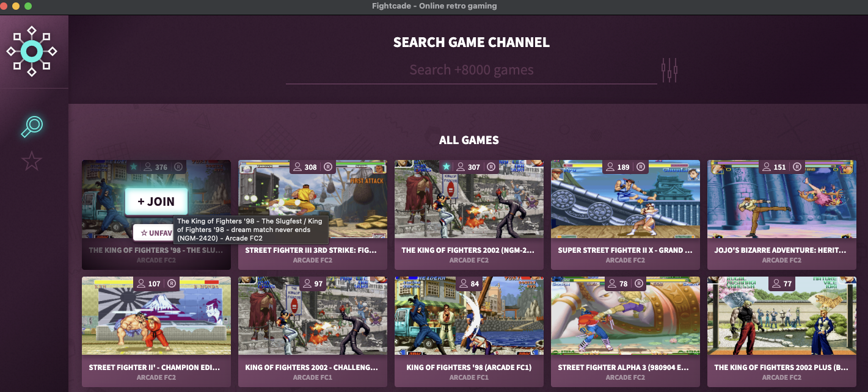
Task: Click the ranked R badge beside 151 players
Action: pyautogui.click(x=797, y=167)
